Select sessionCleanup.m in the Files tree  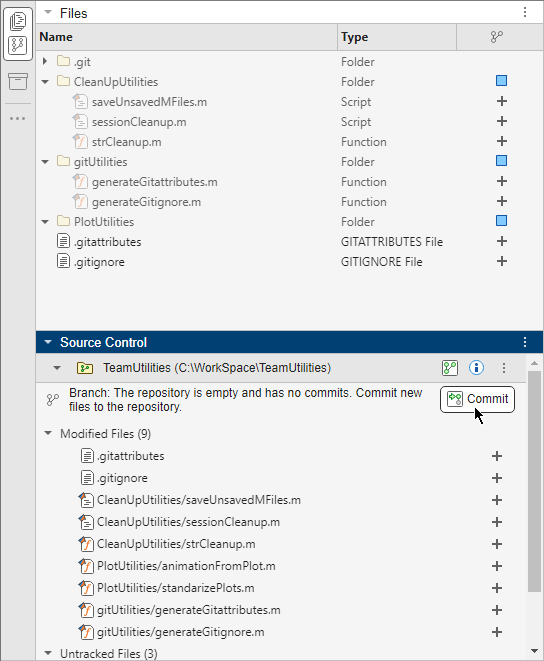pyautogui.click(x=139, y=122)
